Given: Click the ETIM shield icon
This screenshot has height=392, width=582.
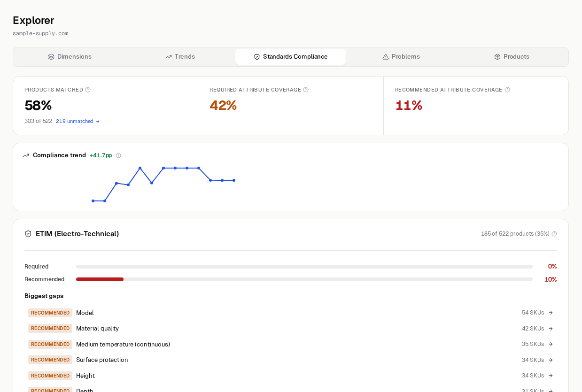Looking at the screenshot, I should tap(28, 234).
